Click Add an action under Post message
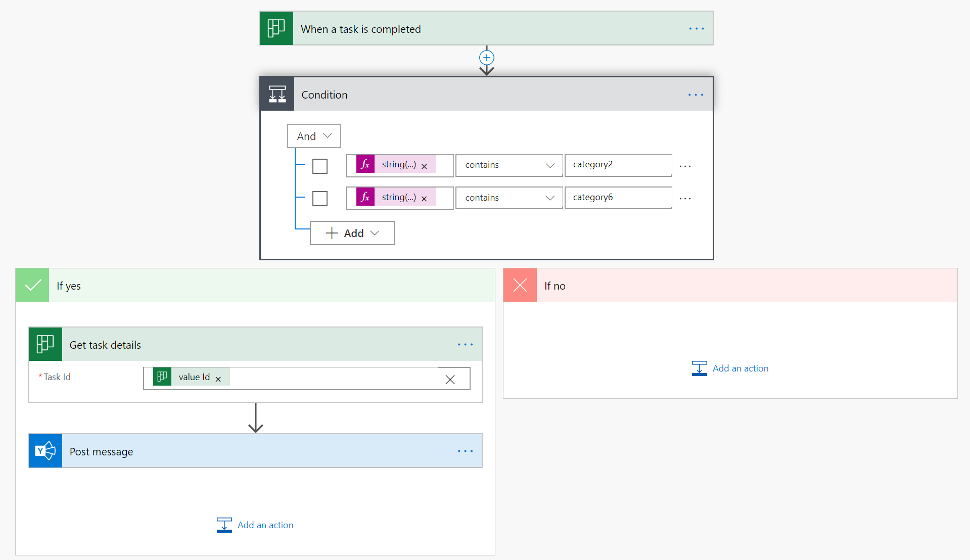 coord(265,525)
